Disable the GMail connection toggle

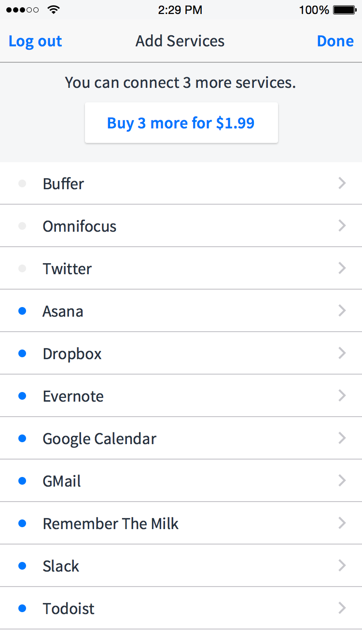point(22,480)
